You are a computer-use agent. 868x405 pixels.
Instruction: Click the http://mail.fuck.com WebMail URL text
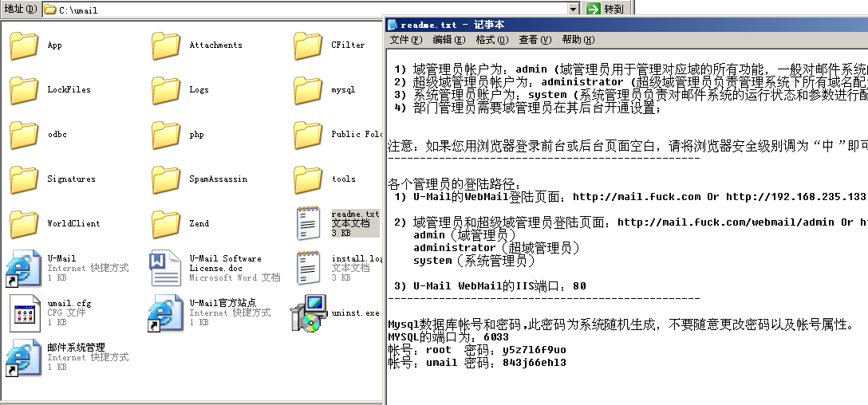[637, 197]
